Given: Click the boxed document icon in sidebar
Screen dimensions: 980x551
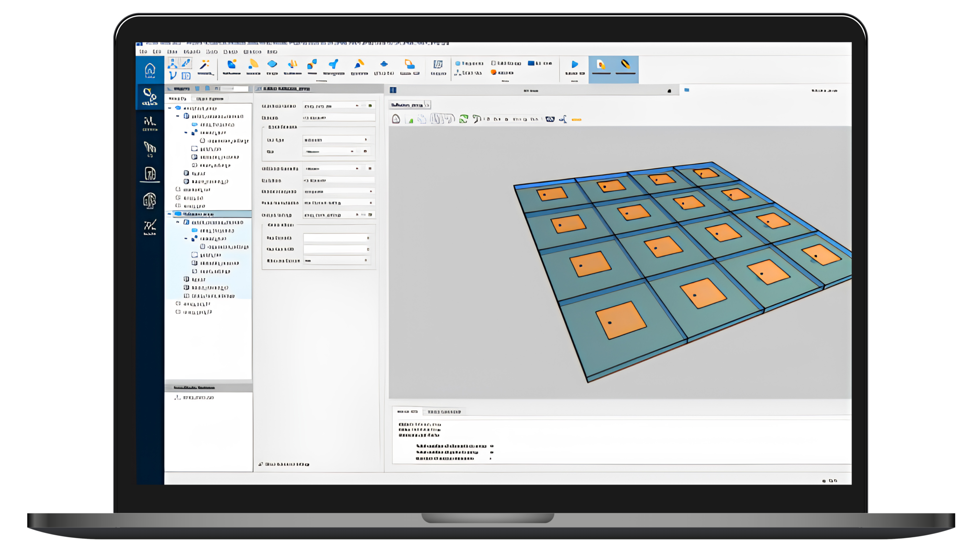Looking at the screenshot, I should (150, 174).
